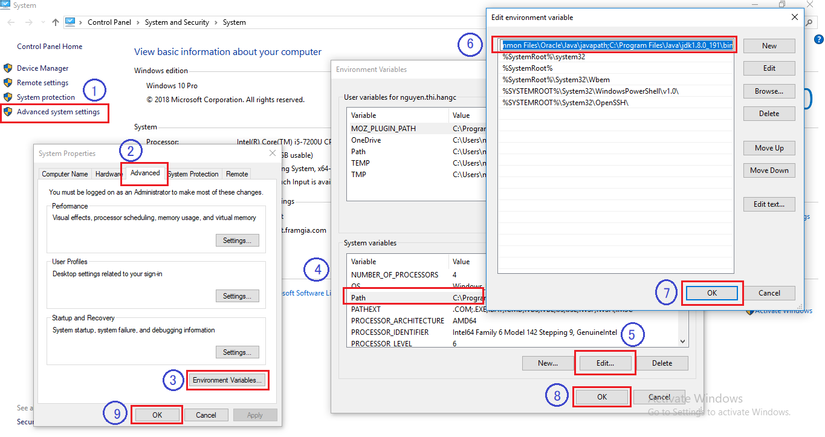
Task: Select PROCESSOR_ARCHITECTURE system variable
Action: coord(511,321)
